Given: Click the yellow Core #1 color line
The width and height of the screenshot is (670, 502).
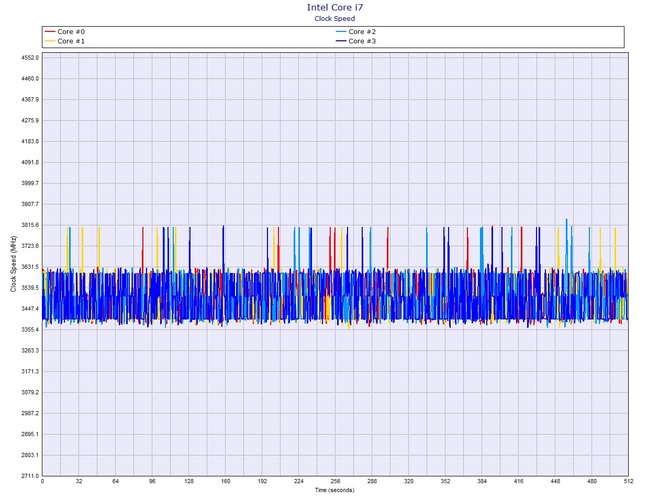Looking at the screenshot, I should point(50,41).
